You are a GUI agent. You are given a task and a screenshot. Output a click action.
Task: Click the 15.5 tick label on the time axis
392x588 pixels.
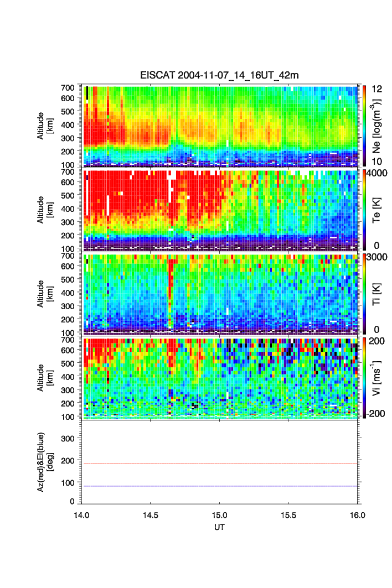pyautogui.click(x=288, y=514)
